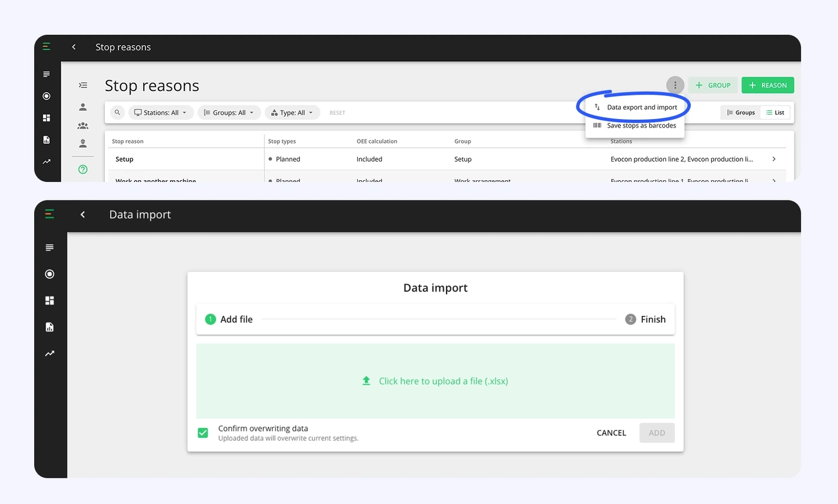Click the Setup stop reason cell
Screen dimensions: 838x504
pos(186,159)
